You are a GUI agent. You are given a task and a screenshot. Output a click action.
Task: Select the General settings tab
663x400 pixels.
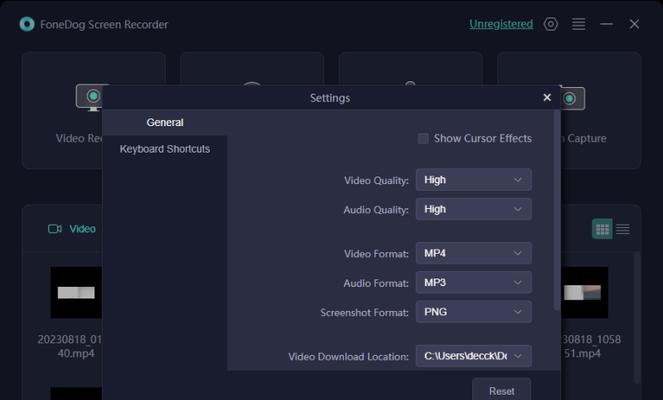165,122
